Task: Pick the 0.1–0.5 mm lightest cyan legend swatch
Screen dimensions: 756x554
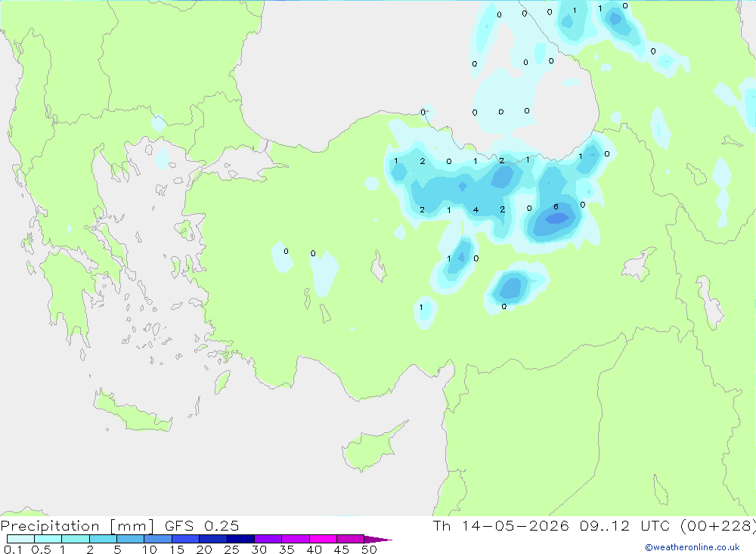Action: coord(20,539)
